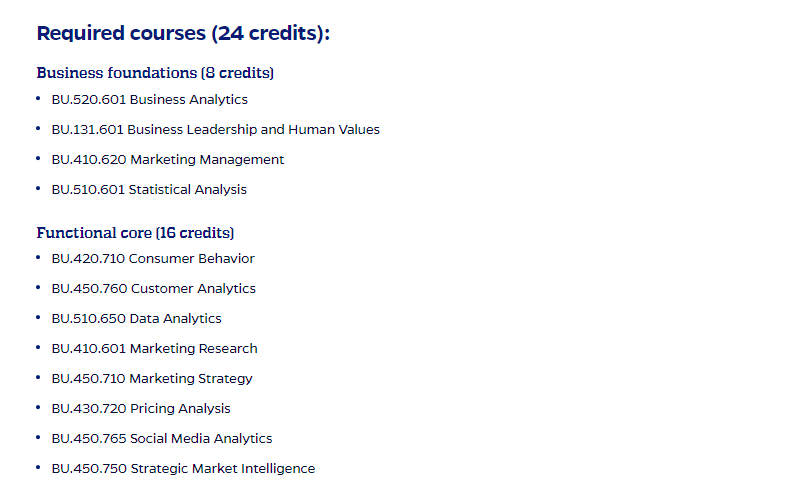Open BU.520.601 Business Analytics course
The height and width of the screenshot is (484, 802).
tap(149, 99)
